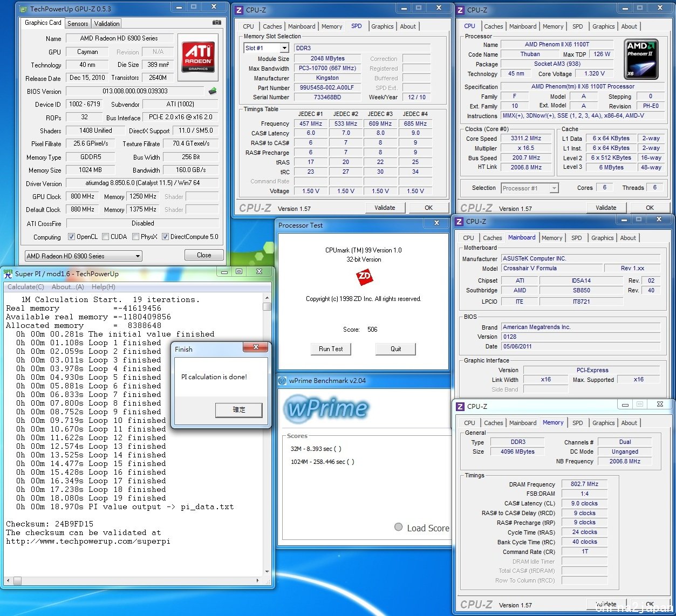Click the Part Number field 99U5458-002.A00LF
The image size is (676, 616).
click(327, 88)
